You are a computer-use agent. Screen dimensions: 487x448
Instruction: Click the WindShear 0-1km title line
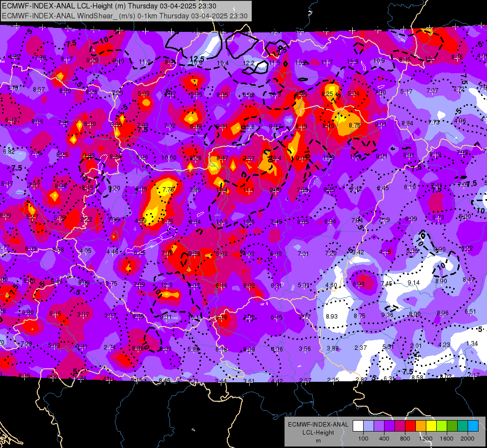coord(124,16)
